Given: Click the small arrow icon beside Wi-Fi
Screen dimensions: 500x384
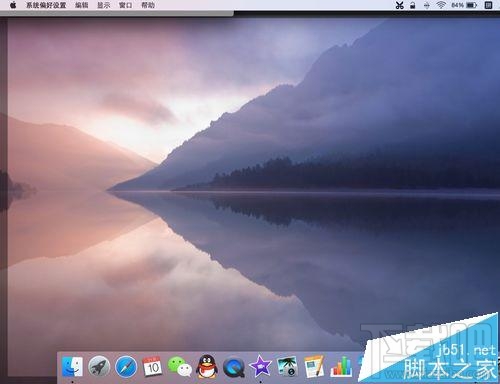Looking at the screenshot, I should [x=427, y=5].
